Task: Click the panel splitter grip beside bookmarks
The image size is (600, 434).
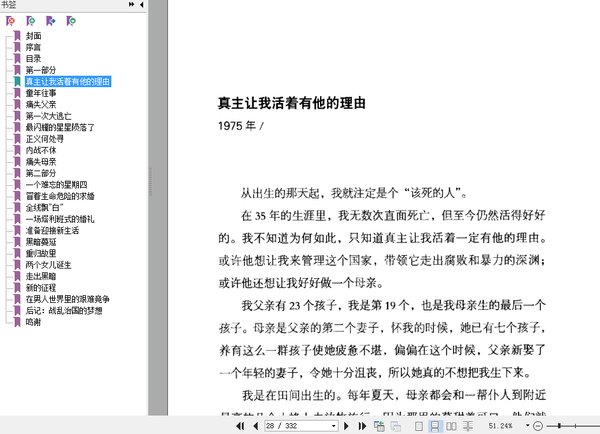Action: [150, 182]
